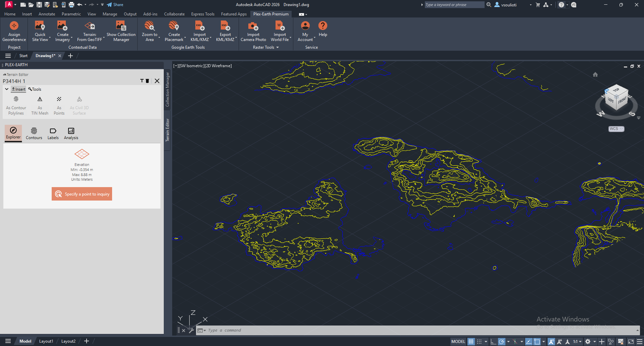
Task: Insert terrain As Contour Polylines
Action: 16,106
